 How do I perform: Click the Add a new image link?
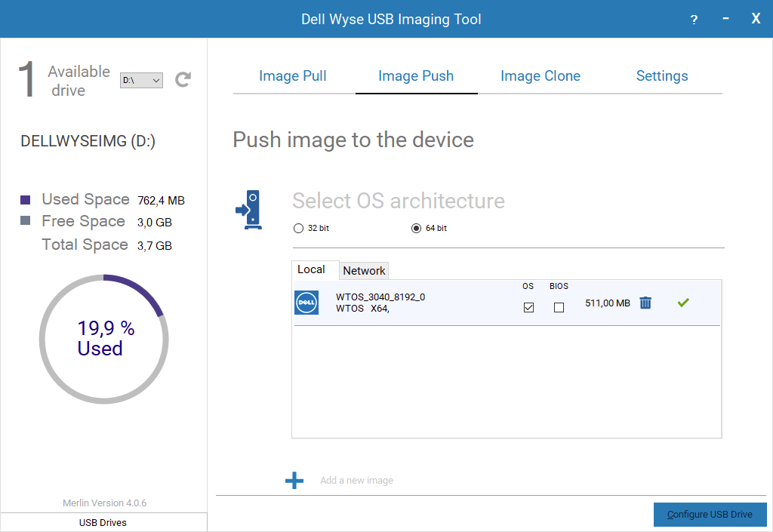click(356, 480)
